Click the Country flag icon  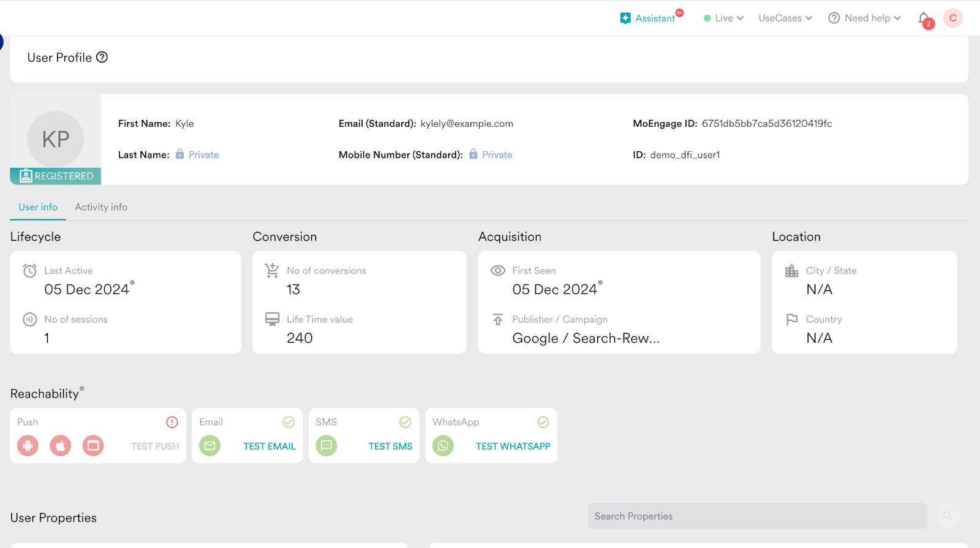(792, 319)
